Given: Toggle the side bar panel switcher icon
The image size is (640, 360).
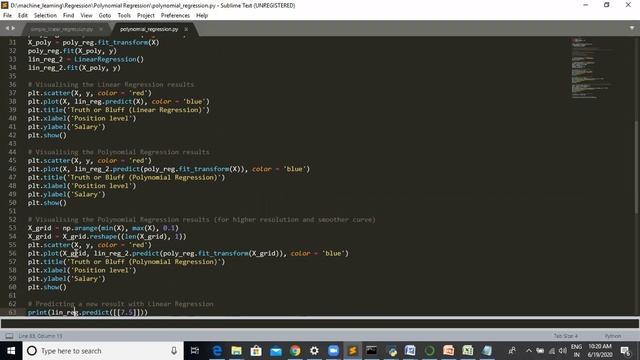Looking at the screenshot, I should 9,336.
